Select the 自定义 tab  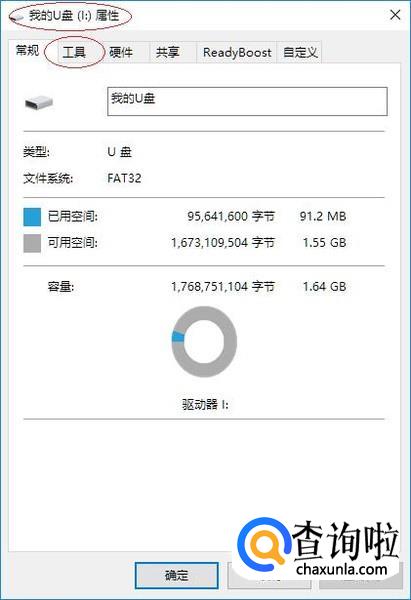pos(300,52)
